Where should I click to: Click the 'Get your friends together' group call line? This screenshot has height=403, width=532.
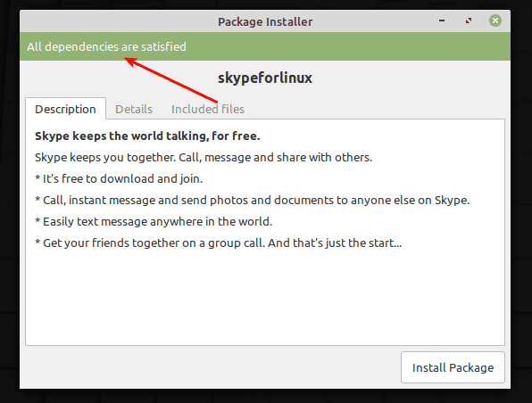coord(218,243)
